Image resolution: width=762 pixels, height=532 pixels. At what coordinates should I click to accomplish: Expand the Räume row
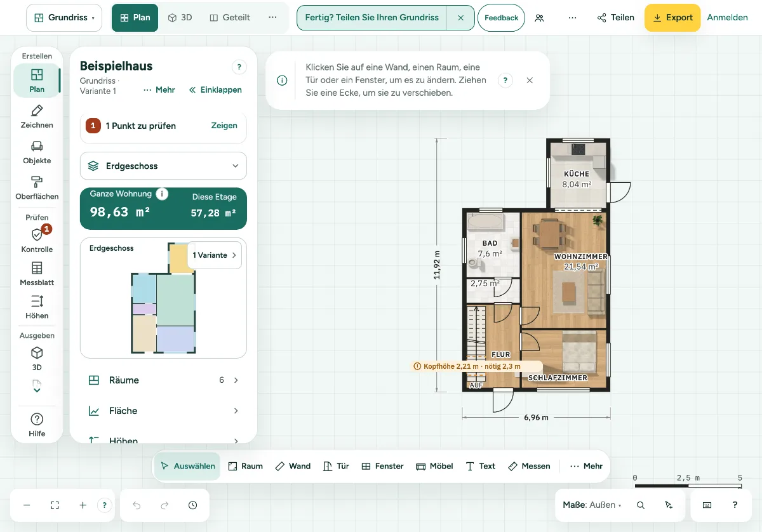click(x=163, y=380)
